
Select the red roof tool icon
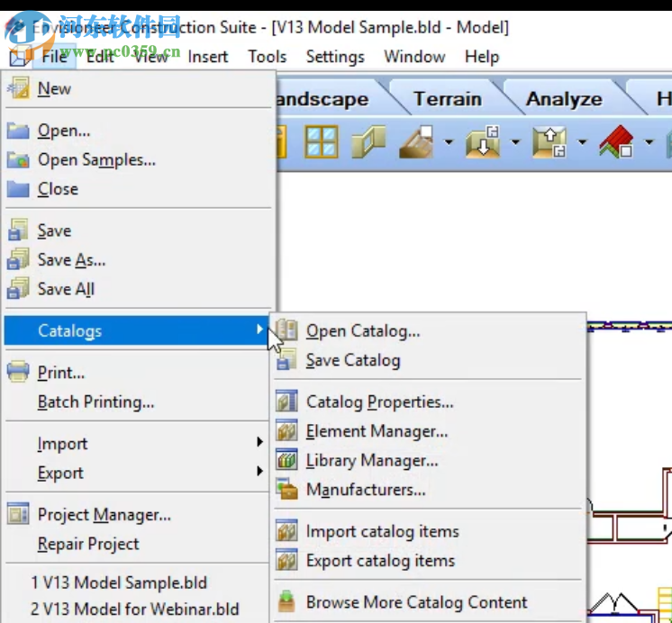pos(616,142)
